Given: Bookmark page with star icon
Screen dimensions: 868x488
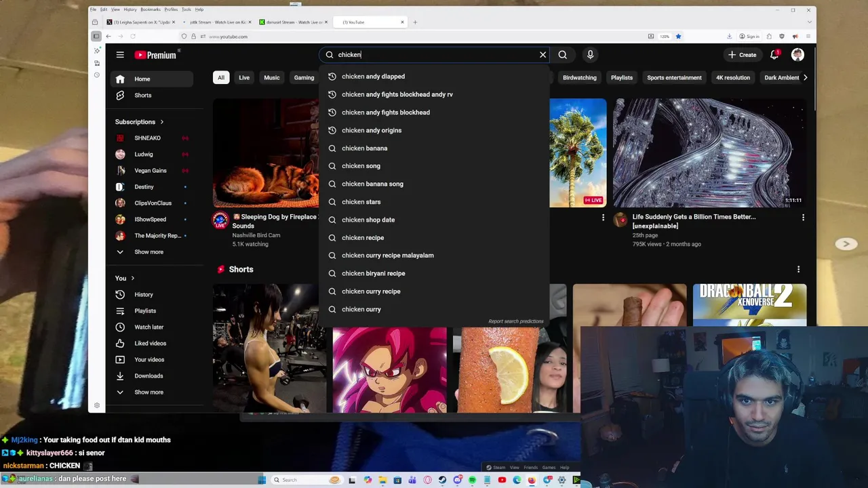Looking at the screenshot, I should 678,37.
